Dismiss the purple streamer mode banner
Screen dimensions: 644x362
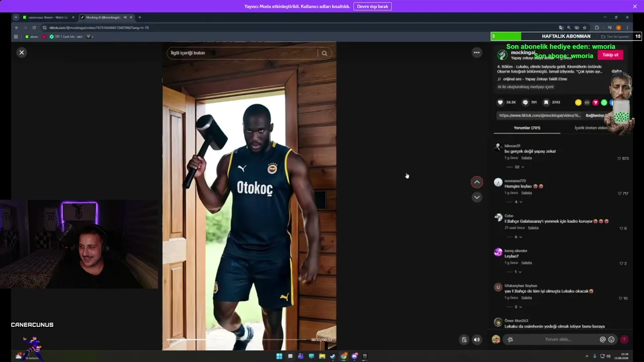[635, 7]
